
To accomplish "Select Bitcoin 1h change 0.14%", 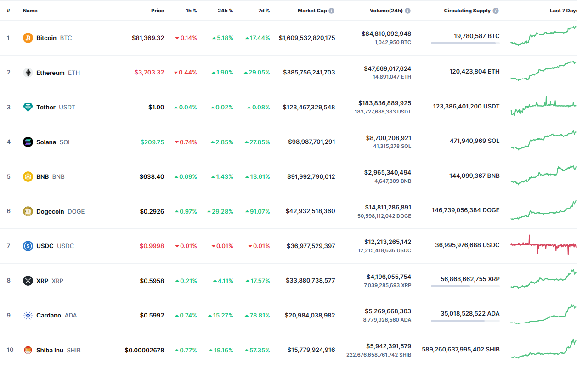I will tap(186, 38).
